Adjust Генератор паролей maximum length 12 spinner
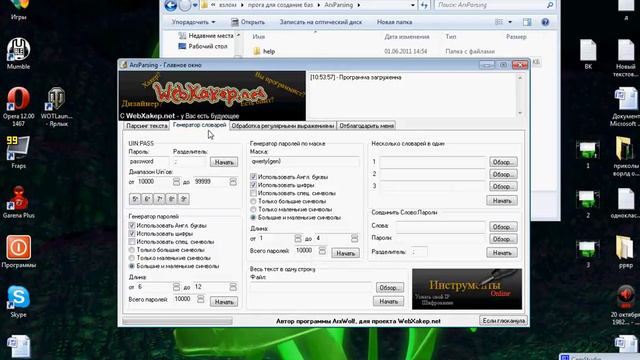Viewport: 640px width, 360px height. [233, 287]
